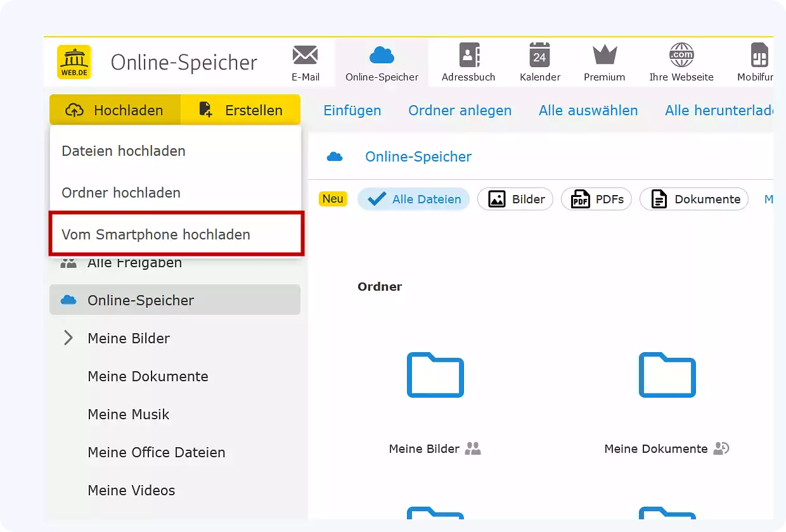
Task: Click the upload cloud icon on Hochladen
Action: click(x=75, y=110)
